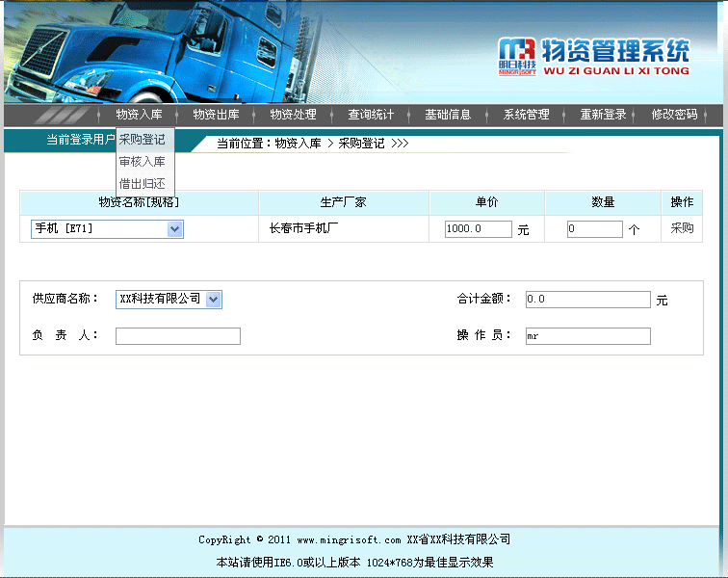Image resolution: width=728 pixels, height=578 pixels.
Task: Click the 单价 column header
Action: tap(486, 202)
